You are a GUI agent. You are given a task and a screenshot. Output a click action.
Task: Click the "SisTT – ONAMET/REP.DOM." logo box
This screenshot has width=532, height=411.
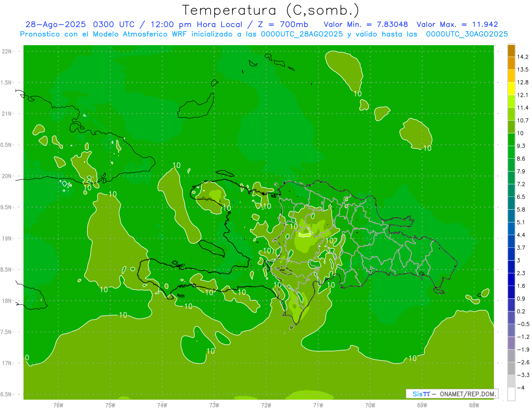click(452, 394)
